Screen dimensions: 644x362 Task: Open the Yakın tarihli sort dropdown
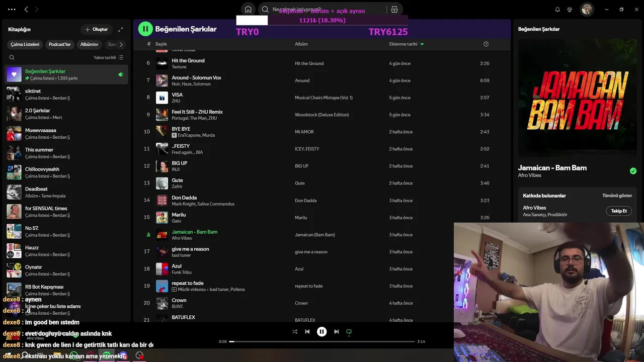coord(108,57)
